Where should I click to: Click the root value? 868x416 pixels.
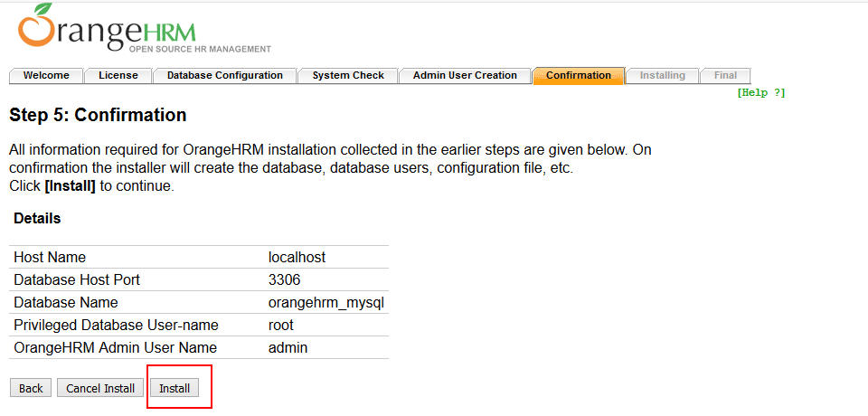tap(280, 326)
